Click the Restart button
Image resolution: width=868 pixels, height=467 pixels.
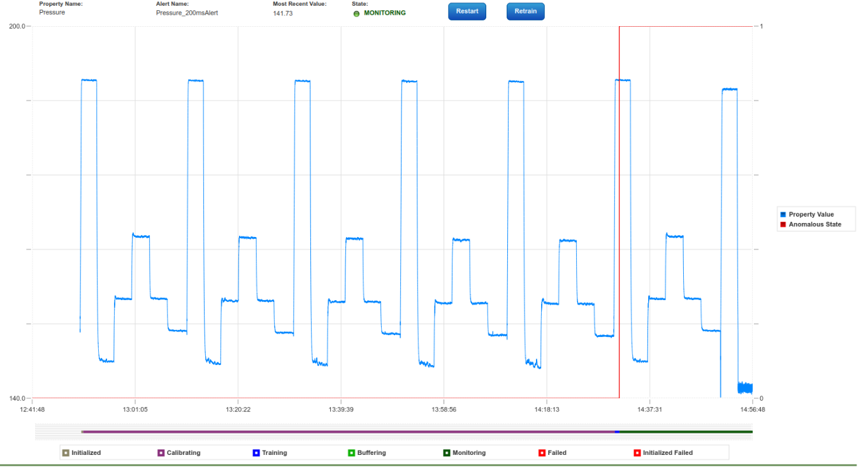pyautogui.click(x=467, y=11)
